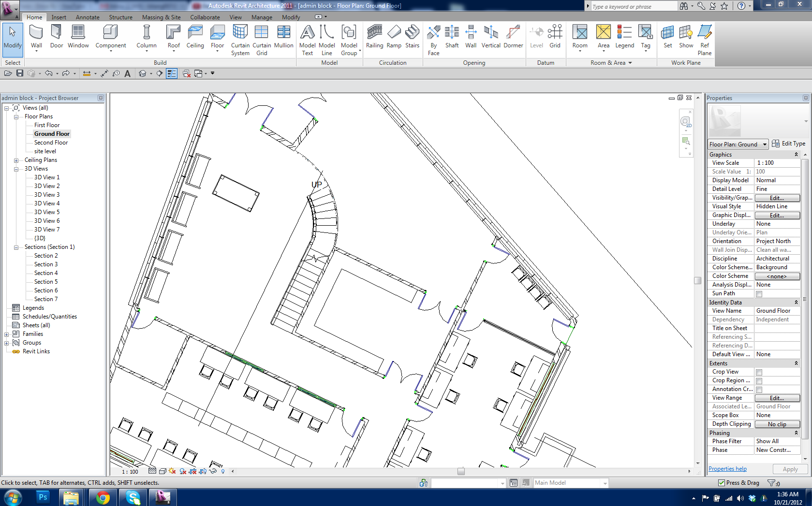Switch to the Manage tab

point(262,17)
